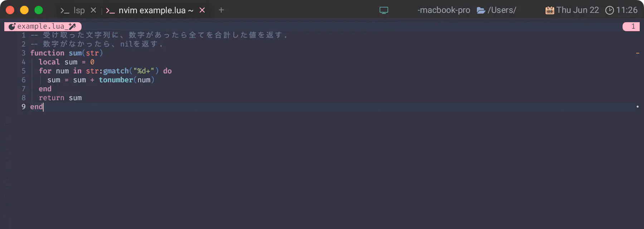644x229 pixels.
Task: Click the function keyword on line 3
Action: [x=47, y=53]
